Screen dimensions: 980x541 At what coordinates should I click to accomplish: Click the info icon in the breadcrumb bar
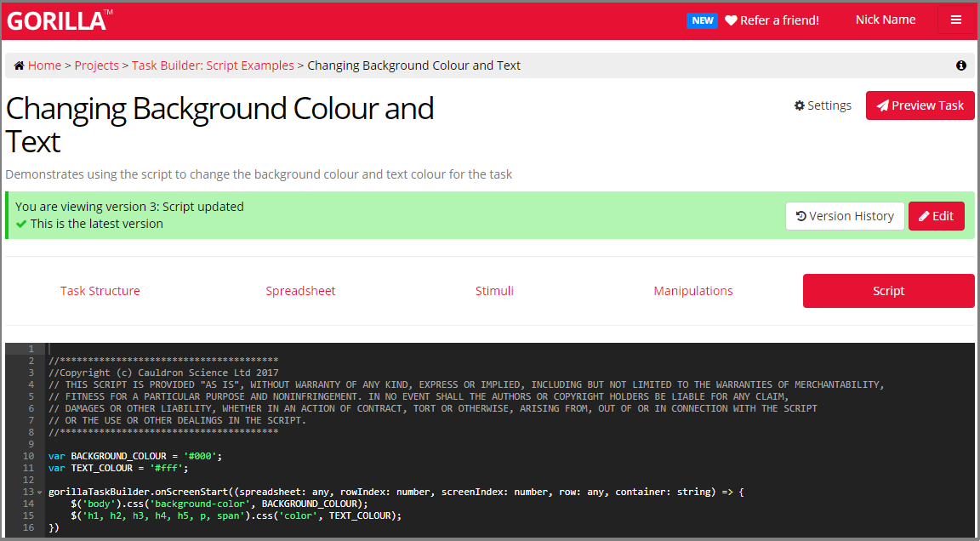coord(961,65)
